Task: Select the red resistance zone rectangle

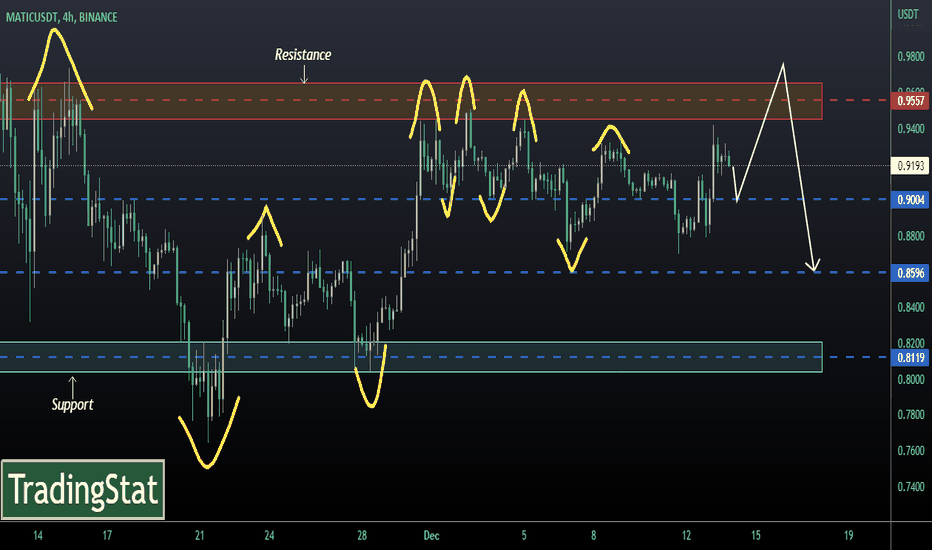Action: tap(411, 101)
